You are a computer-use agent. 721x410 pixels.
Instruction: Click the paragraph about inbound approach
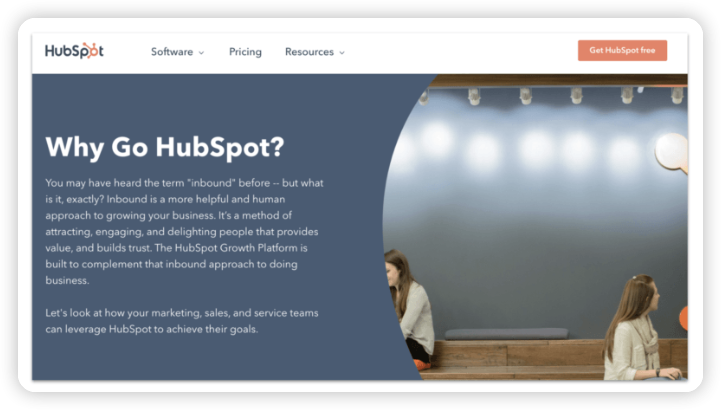[184, 232]
